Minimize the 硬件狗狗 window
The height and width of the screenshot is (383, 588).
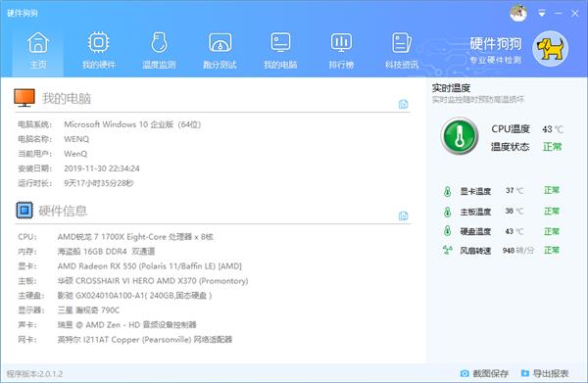tap(559, 14)
